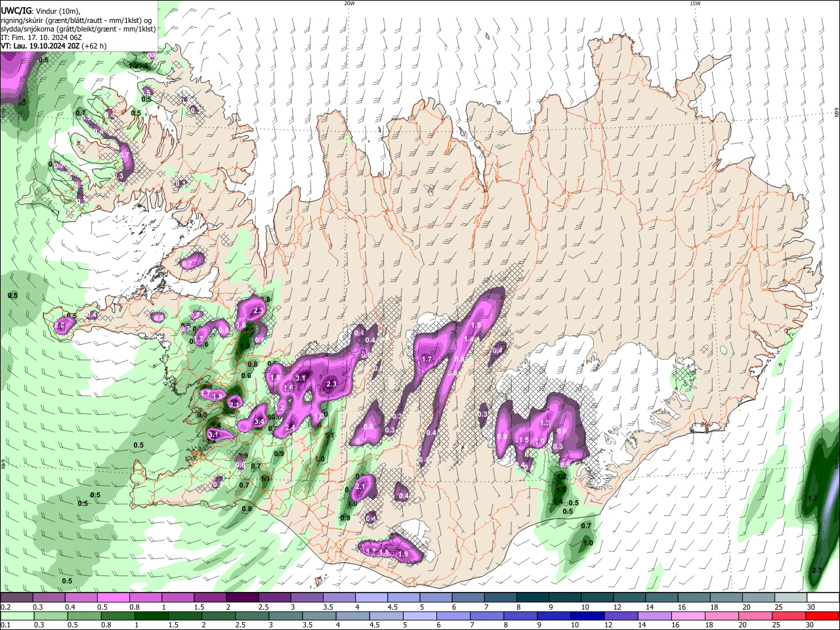Screen dimensions: 840x630
Task: Click the deep blue rain swatch starting at 10
Action: click(587, 616)
